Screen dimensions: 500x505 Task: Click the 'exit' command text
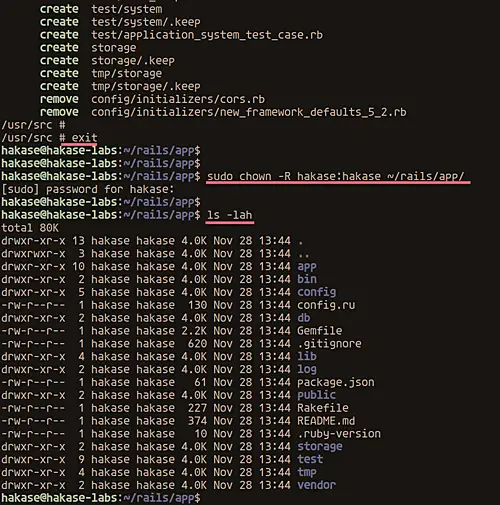click(84, 138)
